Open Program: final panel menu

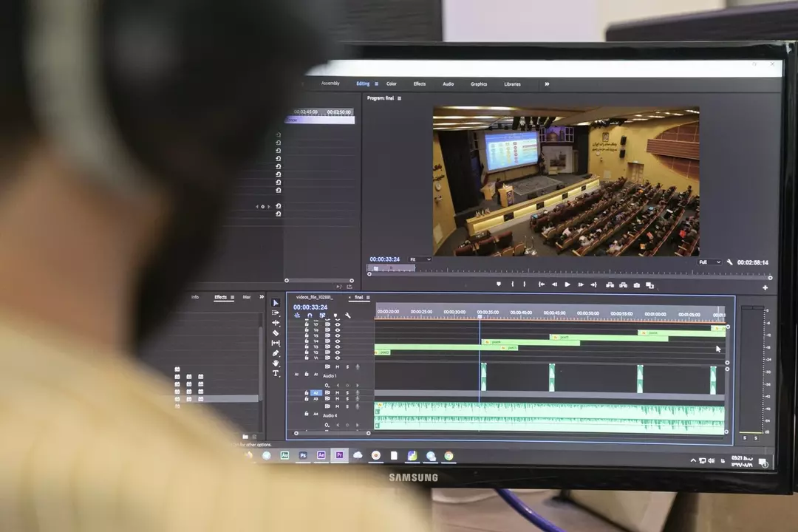click(400, 98)
